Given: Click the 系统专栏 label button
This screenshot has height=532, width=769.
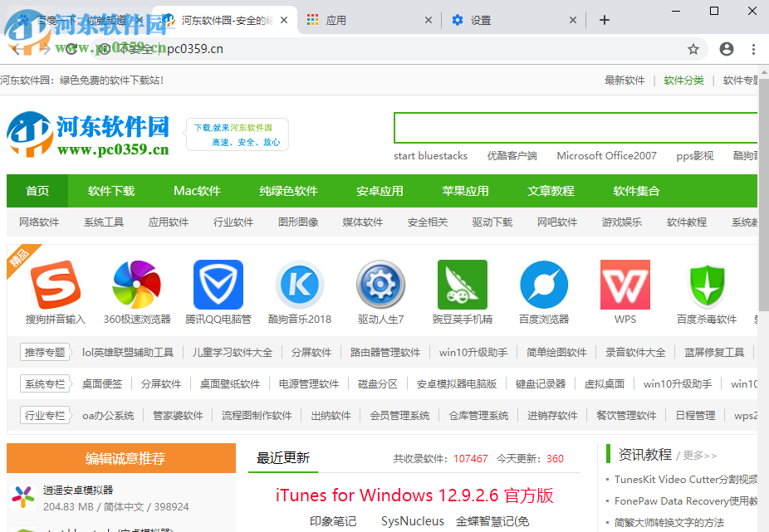Looking at the screenshot, I should [46, 384].
